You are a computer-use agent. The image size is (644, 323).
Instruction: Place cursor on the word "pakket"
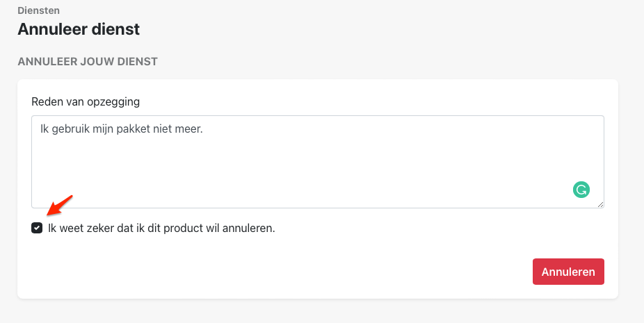point(142,129)
